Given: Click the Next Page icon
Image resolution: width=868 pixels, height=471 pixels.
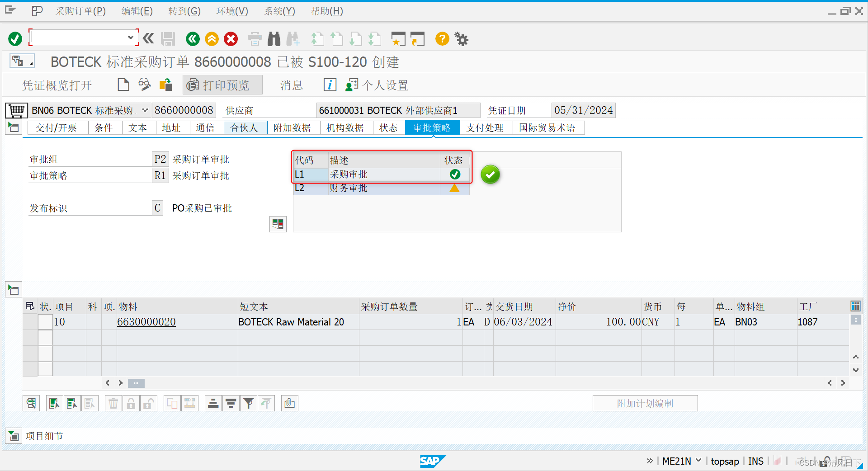Looking at the screenshot, I should [x=356, y=39].
